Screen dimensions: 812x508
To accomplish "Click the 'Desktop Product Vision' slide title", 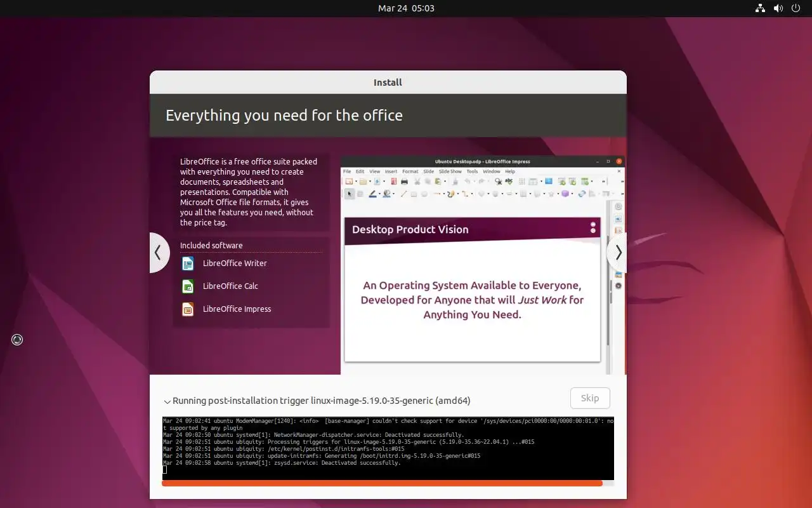I will click(410, 229).
